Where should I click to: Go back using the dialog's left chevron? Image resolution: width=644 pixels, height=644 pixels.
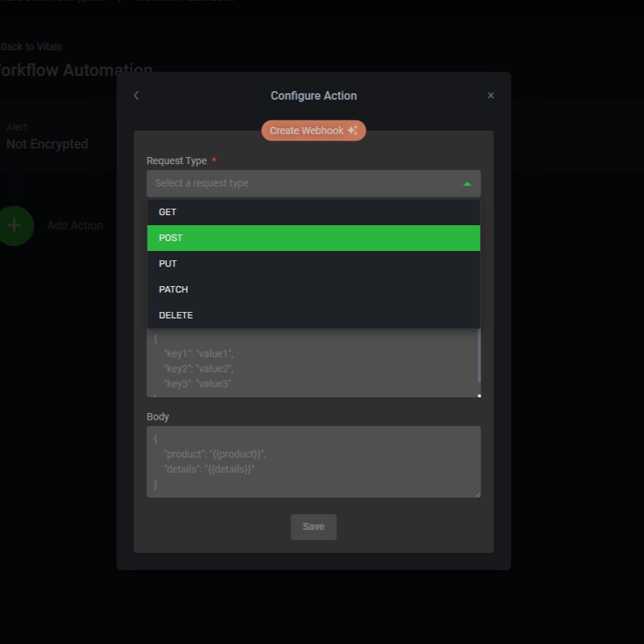[x=136, y=95]
